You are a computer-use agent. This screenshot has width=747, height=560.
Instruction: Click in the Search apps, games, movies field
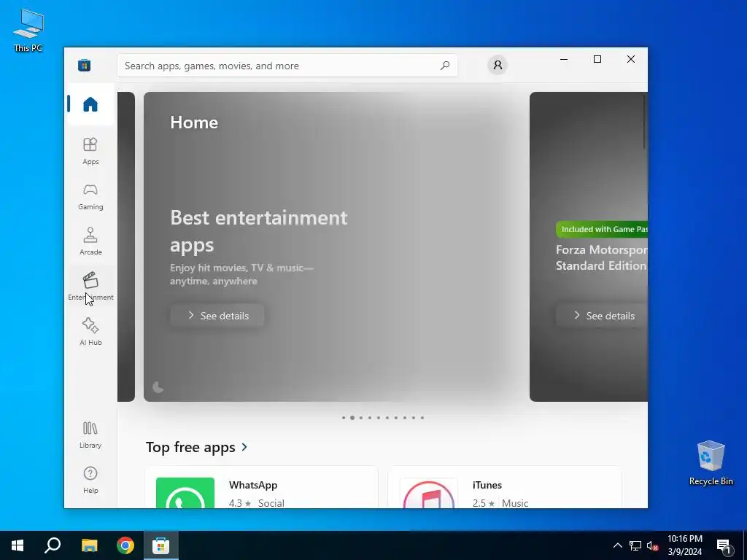click(x=287, y=66)
